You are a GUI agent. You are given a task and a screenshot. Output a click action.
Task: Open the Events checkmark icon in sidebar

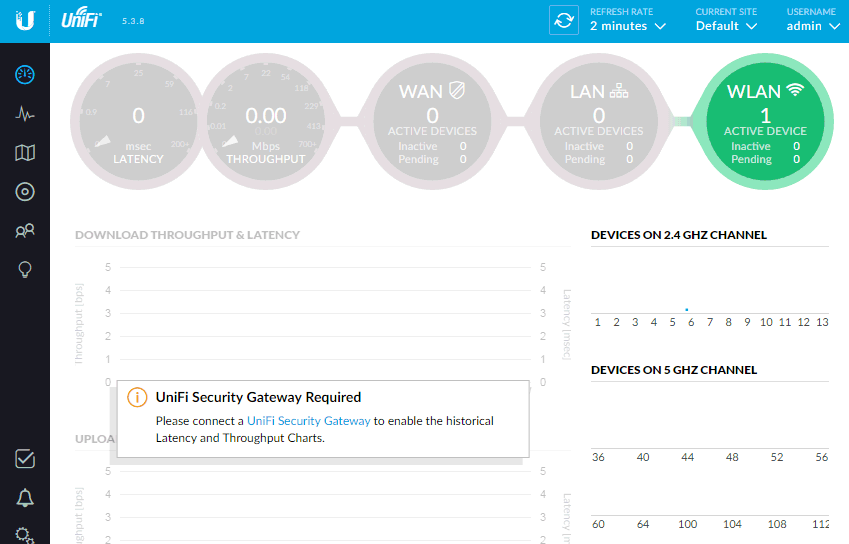tap(25, 458)
